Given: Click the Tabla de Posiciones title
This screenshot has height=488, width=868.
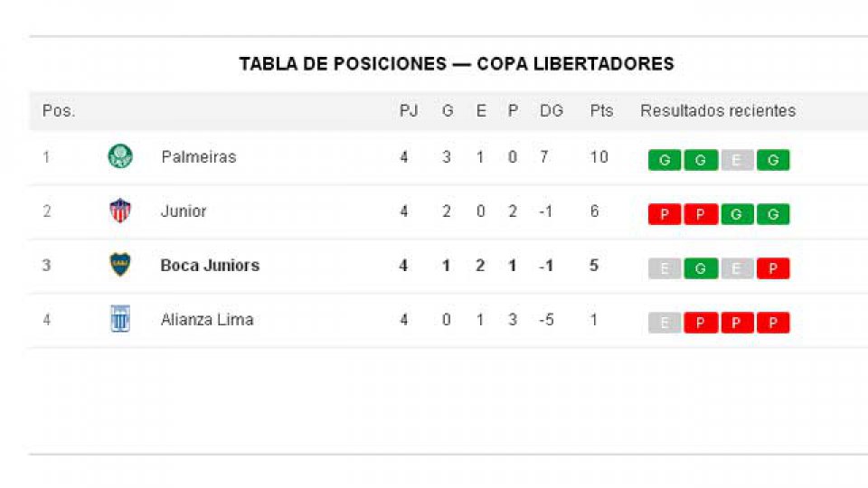Looking at the screenshot, I should tap(457, 64).
